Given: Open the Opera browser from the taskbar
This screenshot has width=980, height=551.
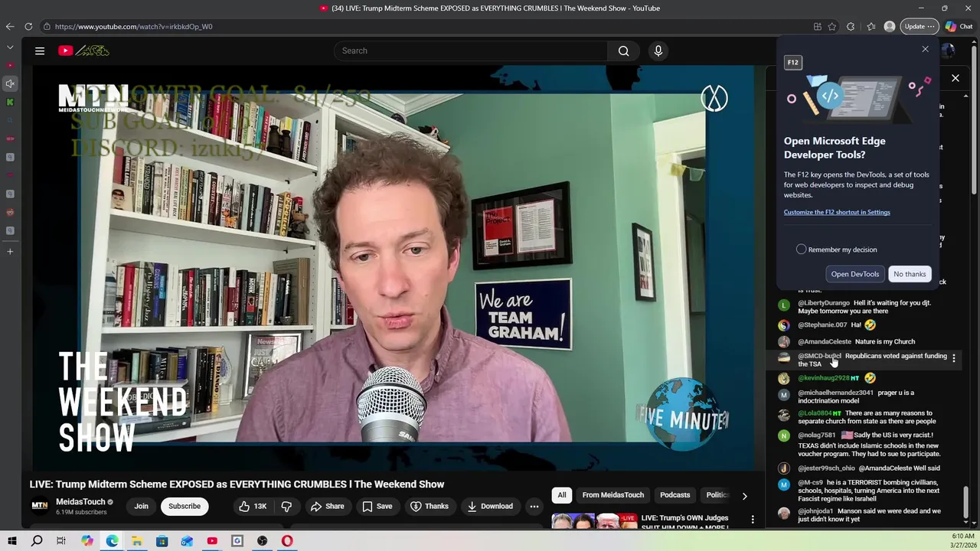Looking at the screenshot, I should tap(287, 541).
